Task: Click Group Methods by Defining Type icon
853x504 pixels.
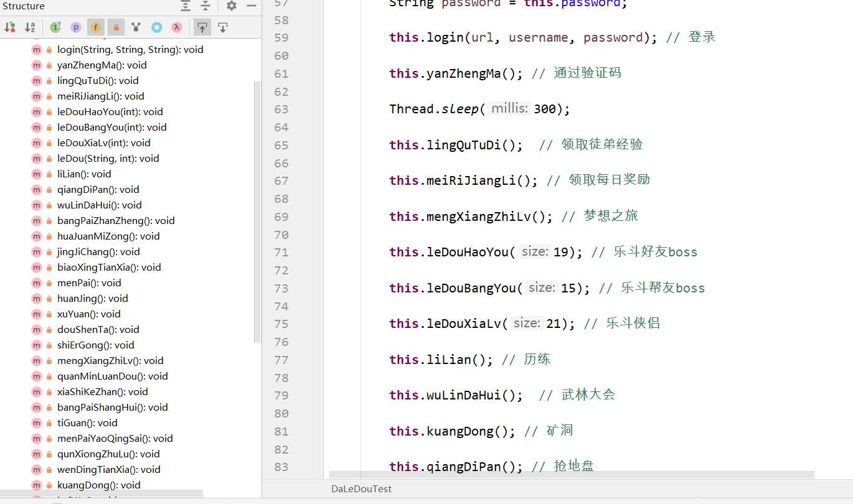Action: coord(55,27)
